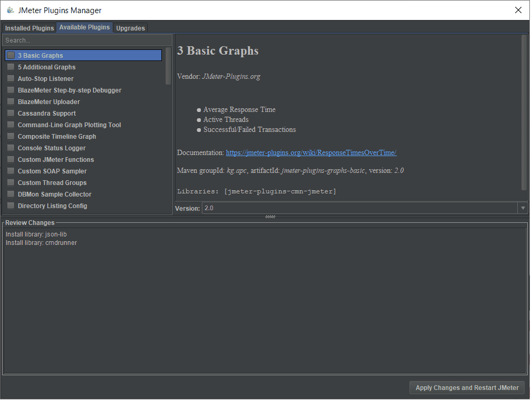Image resolution: width=532 pixels, height=401 pixels.
Task: Select the Composite Timeline Graph row label
Action: 57,136
